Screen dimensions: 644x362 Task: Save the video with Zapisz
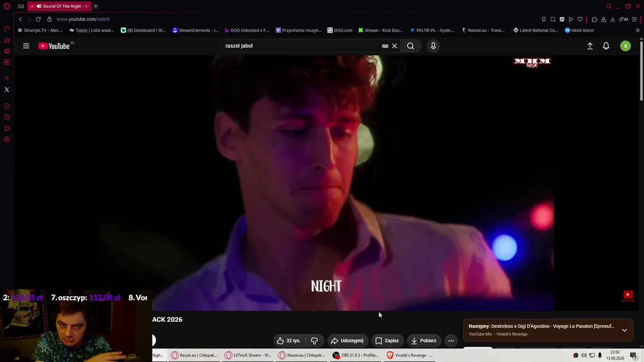[387, 340]
